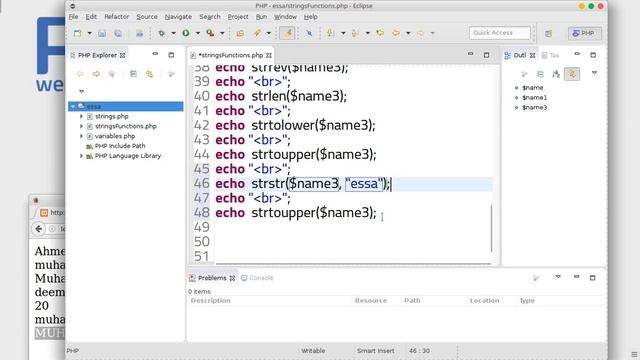Click the Quick Access search field

click(x=500, y=33)
